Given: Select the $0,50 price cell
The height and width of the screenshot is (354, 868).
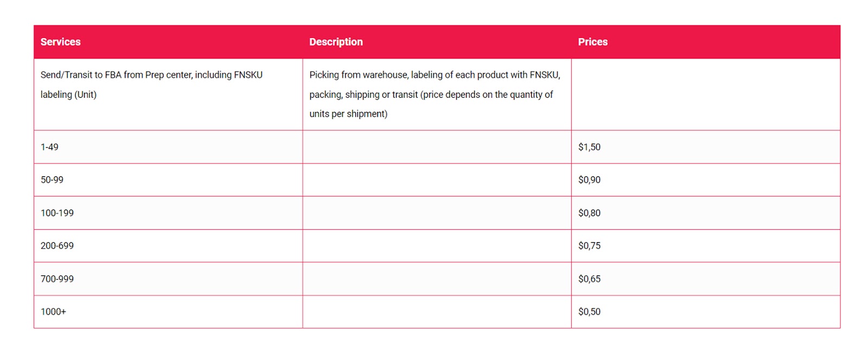Looking at the screenshot, I should pos(589,312).
